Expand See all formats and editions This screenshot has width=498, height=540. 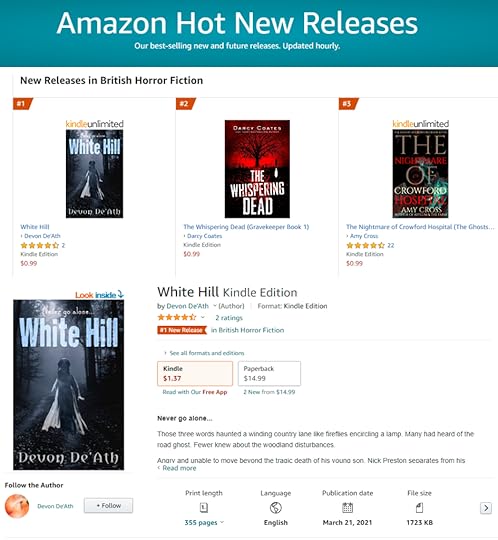coord(204,353)
